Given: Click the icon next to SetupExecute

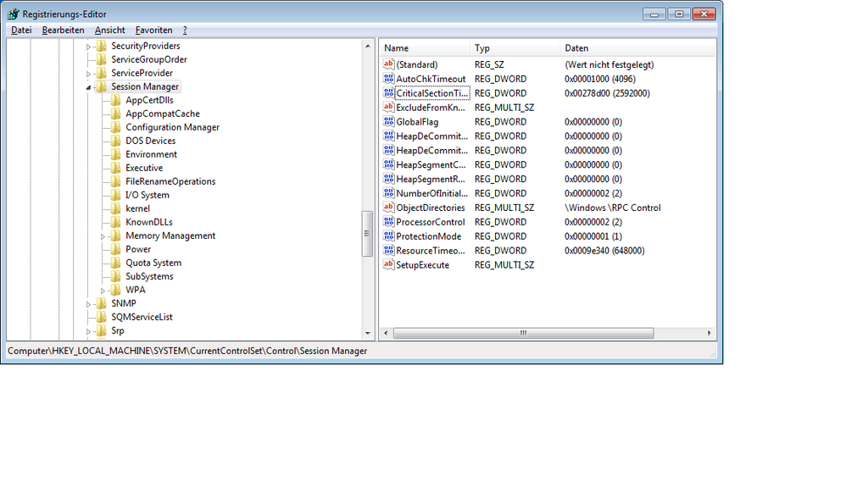Looking at the screenshot, I should click(389, 265).
